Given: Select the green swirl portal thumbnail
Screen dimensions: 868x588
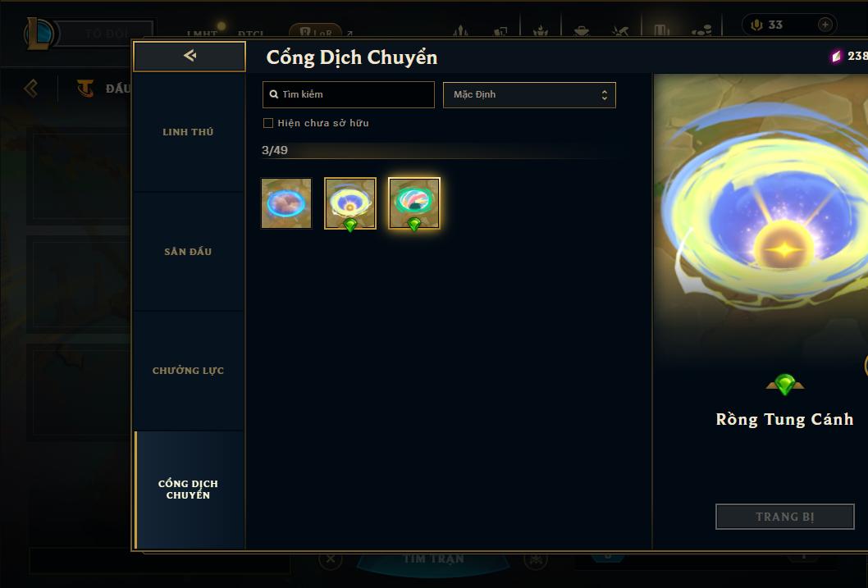Looking at the screenshot, I should [x=414, y=203].
